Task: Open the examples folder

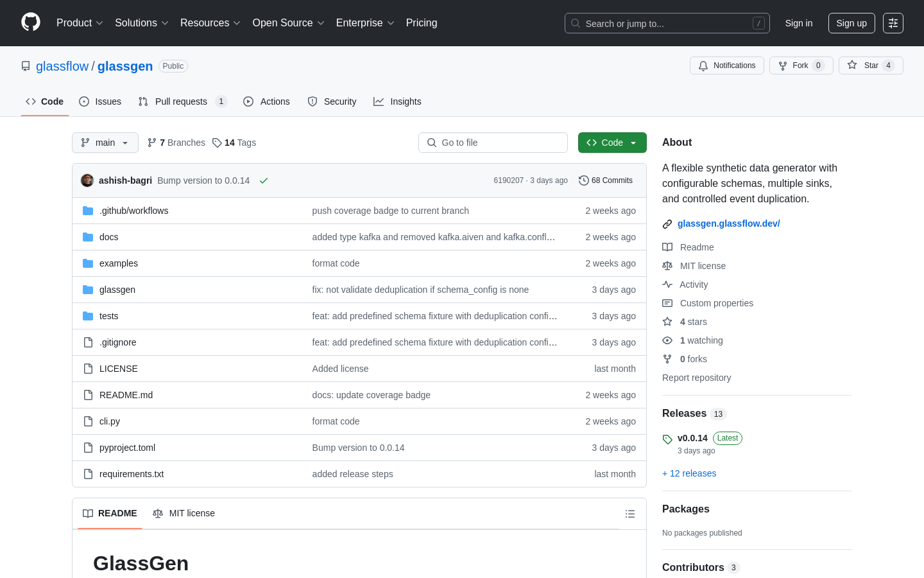Action: pyautogui.click(x=119, y=263)
